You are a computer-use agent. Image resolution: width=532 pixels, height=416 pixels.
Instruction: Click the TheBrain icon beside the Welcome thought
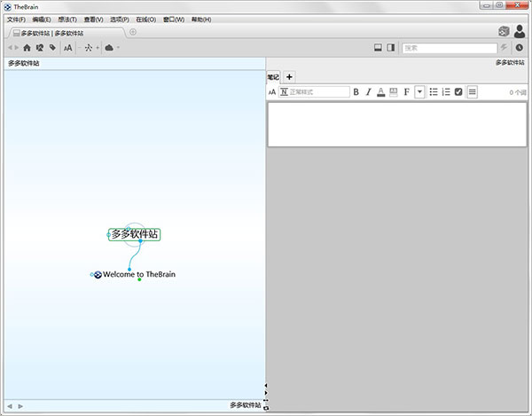(x=98, y=274)
